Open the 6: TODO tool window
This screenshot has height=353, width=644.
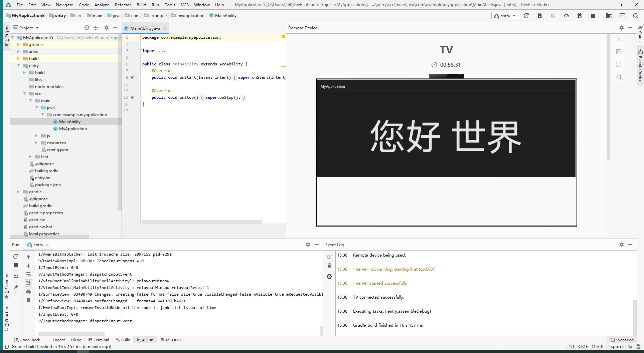(x=171, y=340)
